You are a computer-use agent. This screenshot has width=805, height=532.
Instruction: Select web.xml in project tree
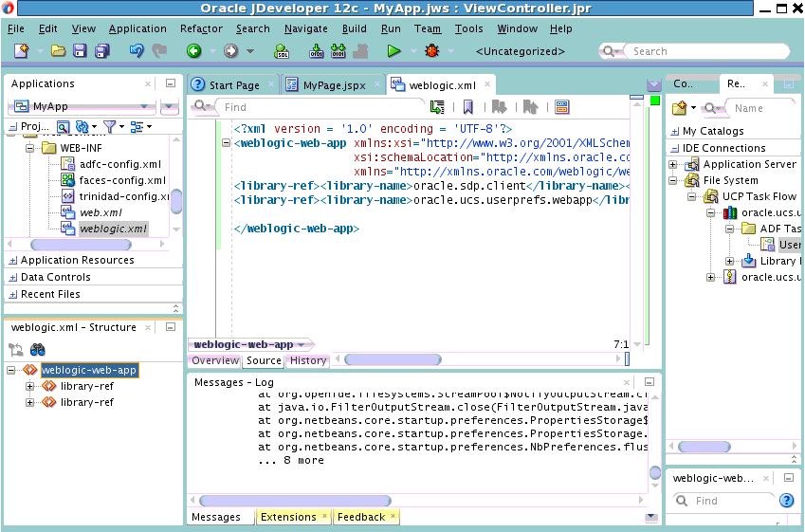101,212
